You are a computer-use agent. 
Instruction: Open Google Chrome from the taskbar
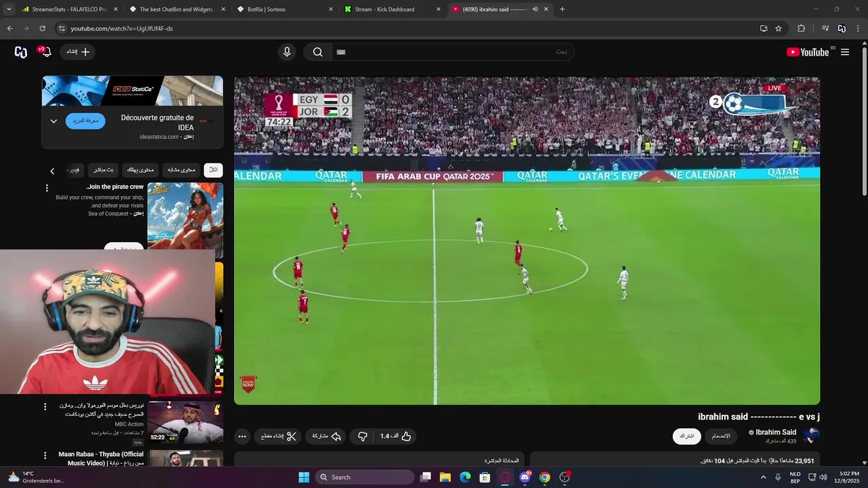pyautogui.click(x=545, y=477)
